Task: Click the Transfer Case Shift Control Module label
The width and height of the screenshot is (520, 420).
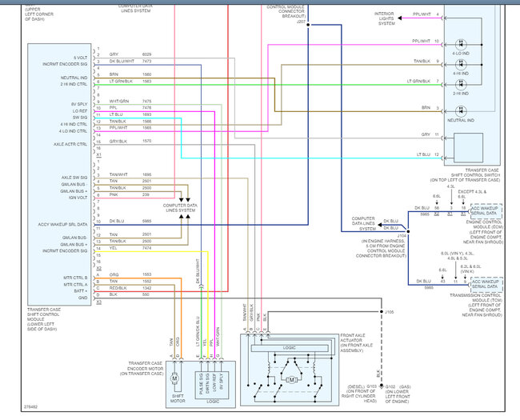Action: [44, 319]
